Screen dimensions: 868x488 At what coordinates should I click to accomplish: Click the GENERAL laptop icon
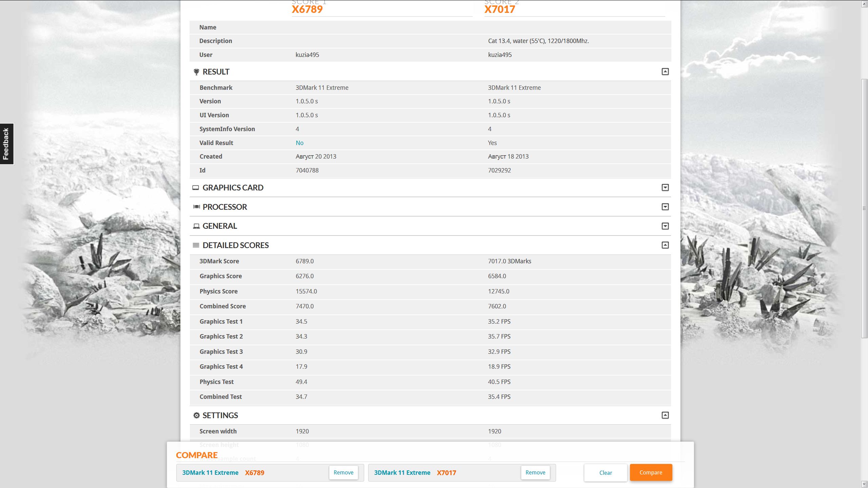pos(196,226)
